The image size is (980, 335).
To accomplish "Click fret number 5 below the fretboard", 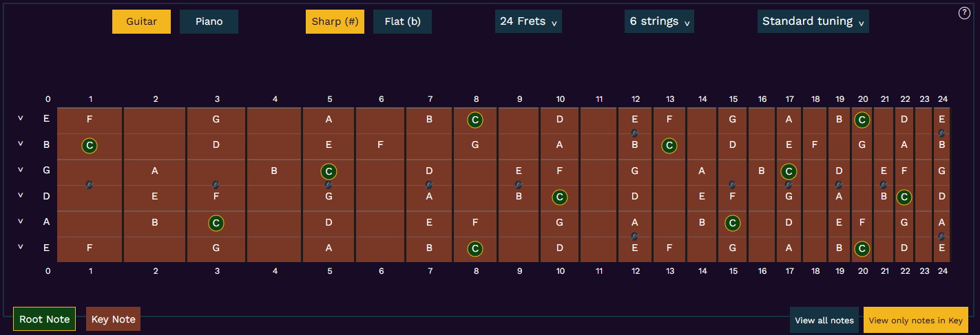I will tap(329, 271).
